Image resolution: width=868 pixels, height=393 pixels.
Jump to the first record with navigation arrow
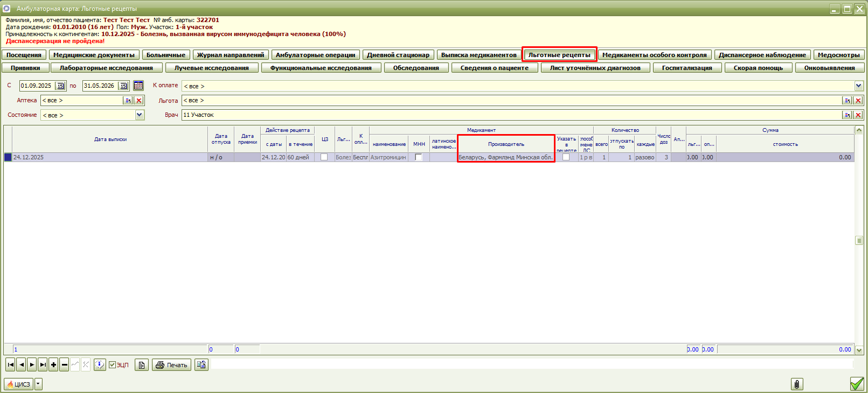coord(10,365)
